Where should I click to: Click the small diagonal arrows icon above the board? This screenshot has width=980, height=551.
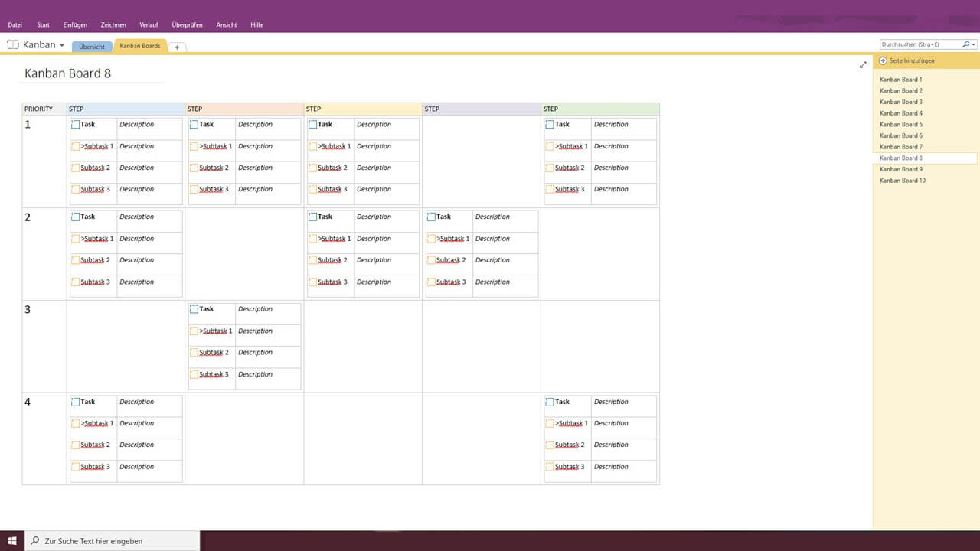coord(863,65)
